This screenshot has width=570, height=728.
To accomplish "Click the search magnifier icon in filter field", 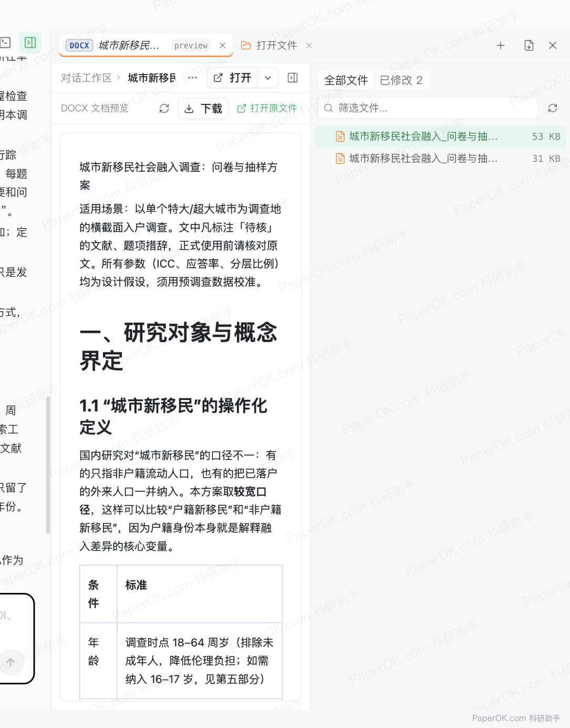I will pos(328,108).
